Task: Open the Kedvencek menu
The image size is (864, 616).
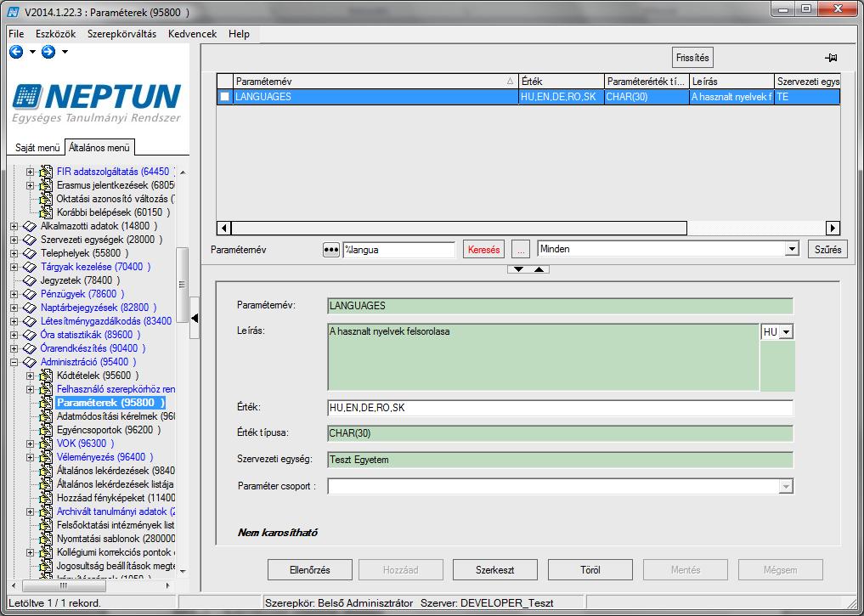Action: pyautogui.click(x=192, y=34)
